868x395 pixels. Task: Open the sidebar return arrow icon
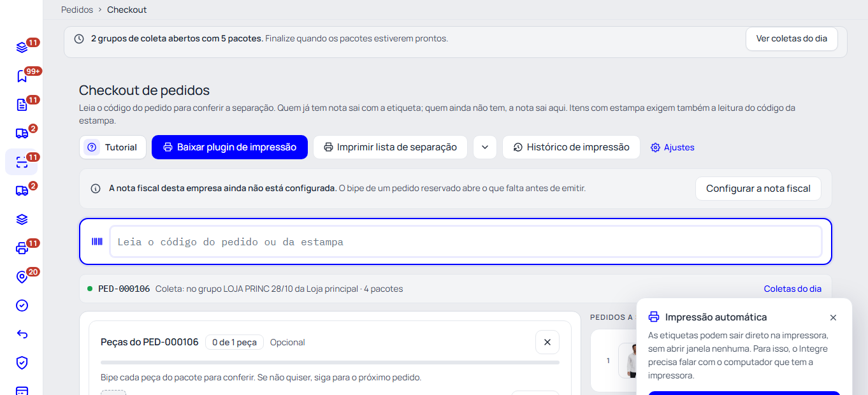(x=22, y=334)
